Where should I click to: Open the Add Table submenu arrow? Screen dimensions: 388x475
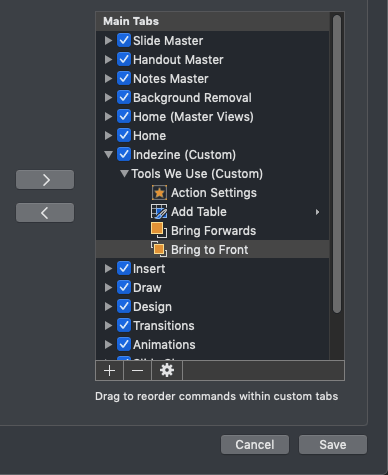[317, 212]
